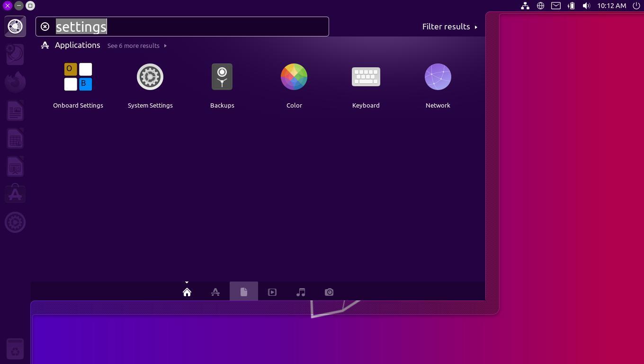The height and width of the screenshot is (364, 644).
Task: Switch to the Video lens tab
Action: 272,292
